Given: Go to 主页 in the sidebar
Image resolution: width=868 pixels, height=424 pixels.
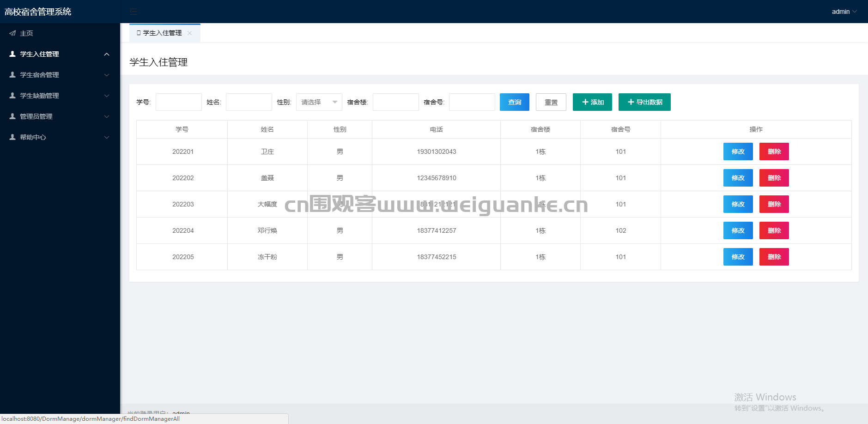Looking at the screenshot, I should (26, 33).
